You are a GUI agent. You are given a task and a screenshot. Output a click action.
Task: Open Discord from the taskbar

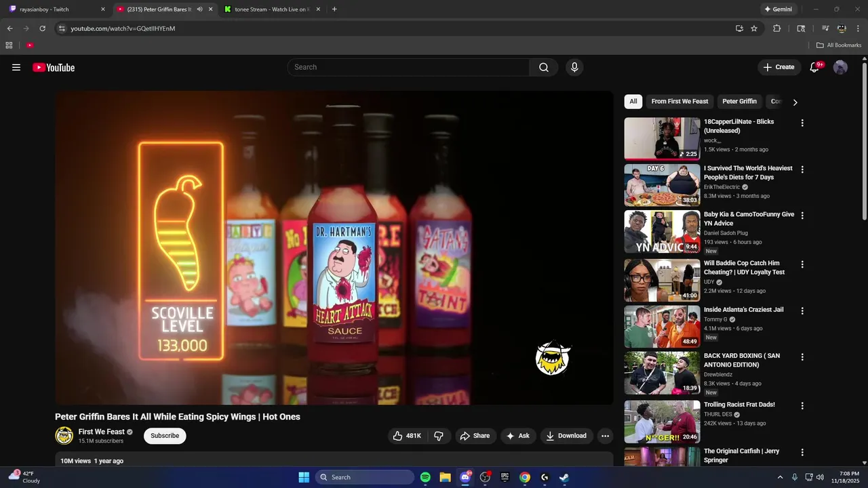coord(465,477)
